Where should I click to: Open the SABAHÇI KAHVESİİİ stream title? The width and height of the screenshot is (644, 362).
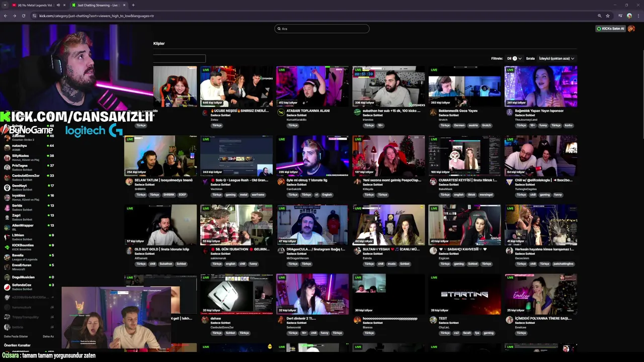[463, 249]
